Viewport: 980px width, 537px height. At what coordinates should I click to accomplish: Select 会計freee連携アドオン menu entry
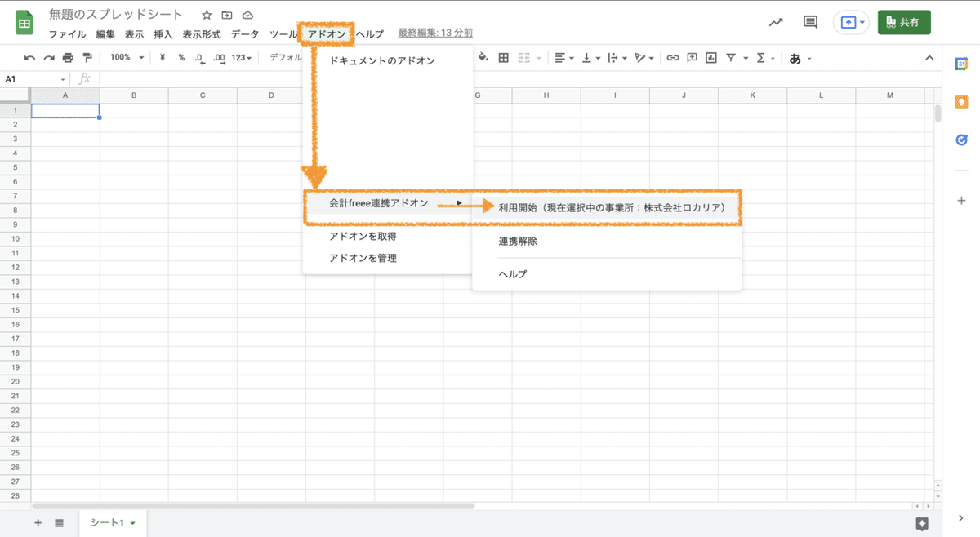388,203
